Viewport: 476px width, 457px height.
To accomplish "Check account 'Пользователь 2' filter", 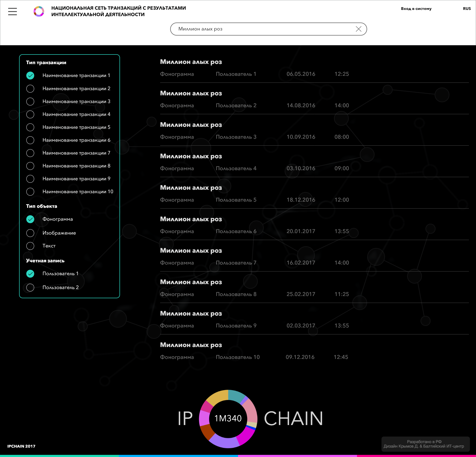I will tap(30, 288).
